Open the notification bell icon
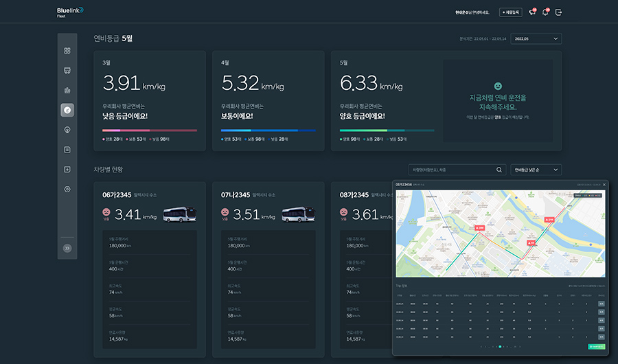The width and height of the screenshot is (618, 364). click(x=545, y=12)
